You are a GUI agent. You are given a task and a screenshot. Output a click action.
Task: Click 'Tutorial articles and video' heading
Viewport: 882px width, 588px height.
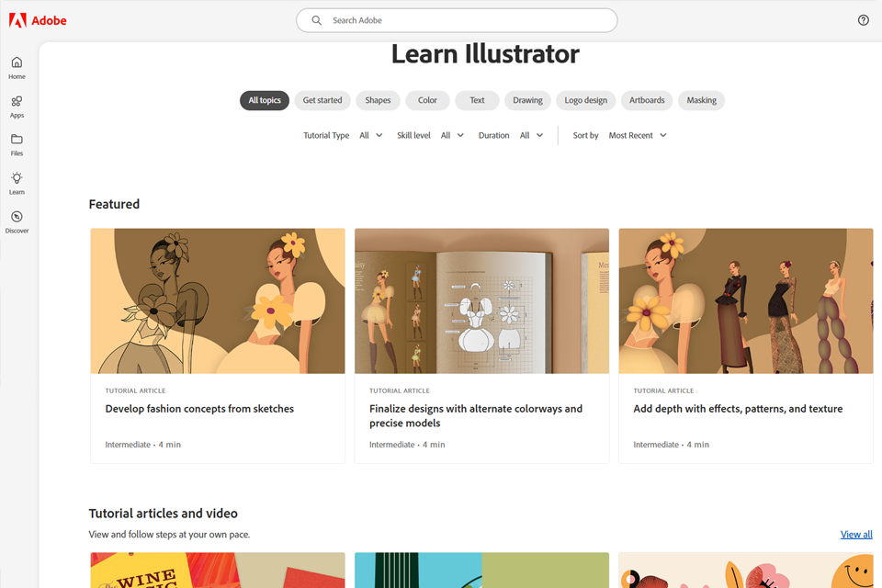[164, 514]
